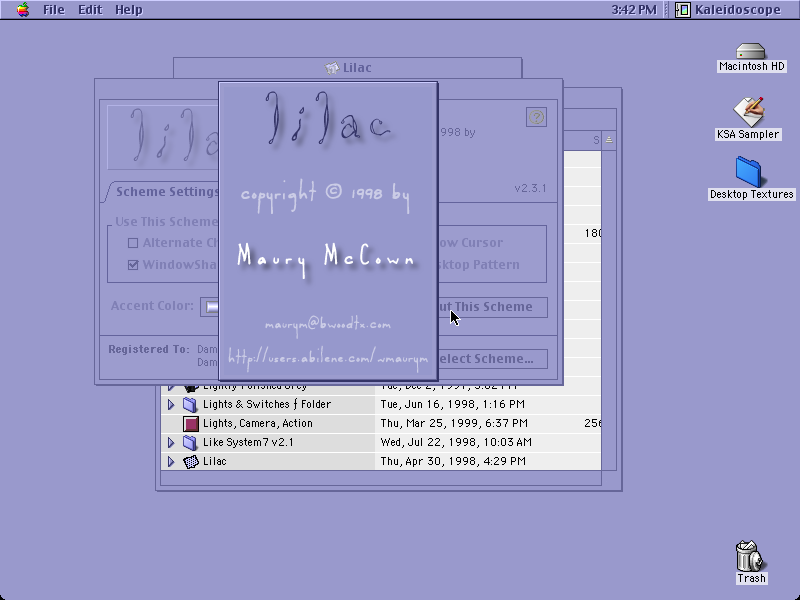This screenshot has width=800, height=600.
Task: Click the v2.3.1 version label
Action: [x=530, y=188]
